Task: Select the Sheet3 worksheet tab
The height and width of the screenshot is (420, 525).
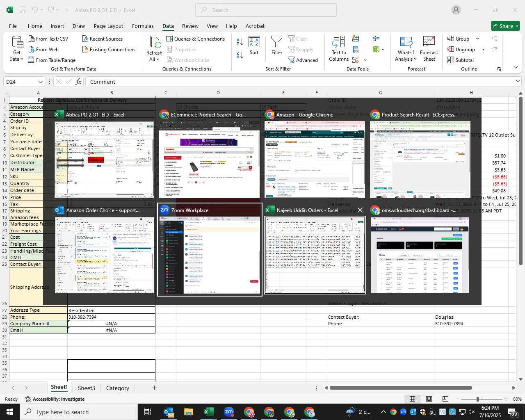Action: tap(86, 388)
